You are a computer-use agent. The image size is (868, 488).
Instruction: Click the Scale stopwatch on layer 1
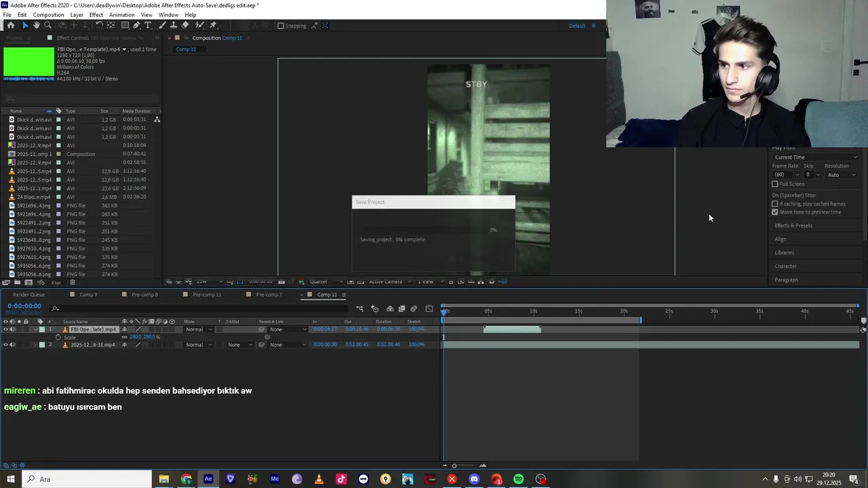[58, 337]
